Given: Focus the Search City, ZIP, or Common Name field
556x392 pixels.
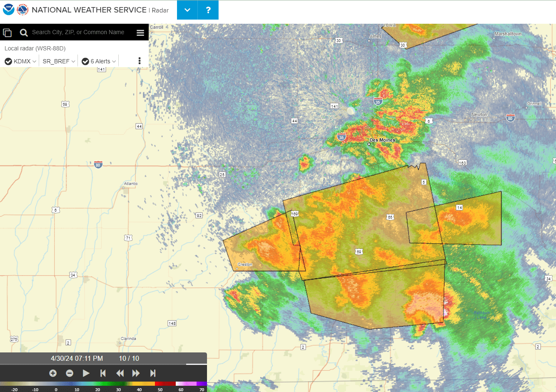Looking at the screenshot, I should point(78,32).
